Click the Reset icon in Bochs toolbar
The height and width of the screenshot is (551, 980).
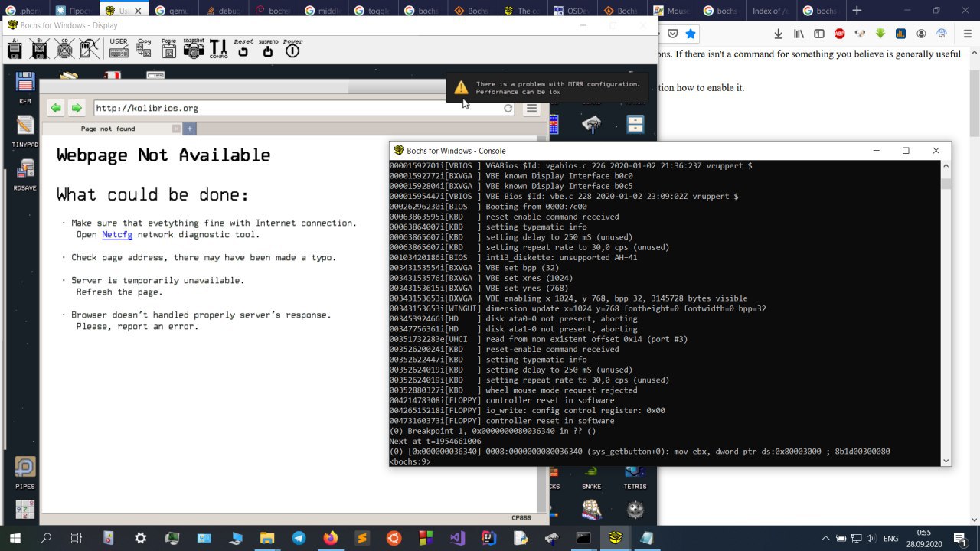click(243, 48)
